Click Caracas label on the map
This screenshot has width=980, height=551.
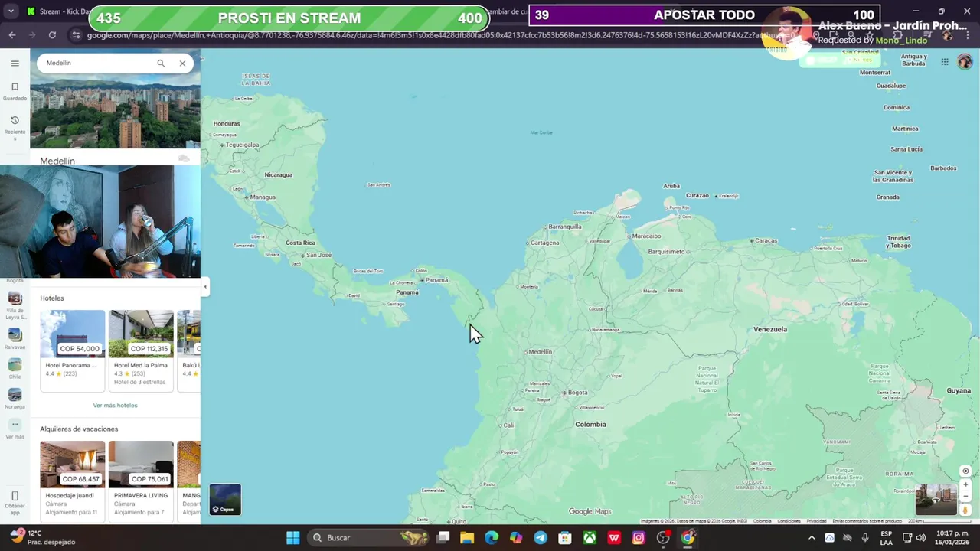click(766, 240)
